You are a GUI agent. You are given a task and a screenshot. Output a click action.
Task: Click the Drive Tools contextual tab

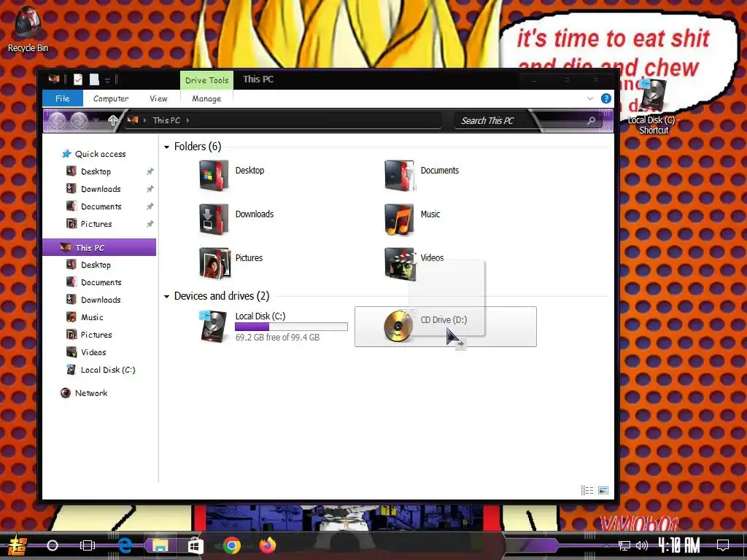click(x=206, y=80)
